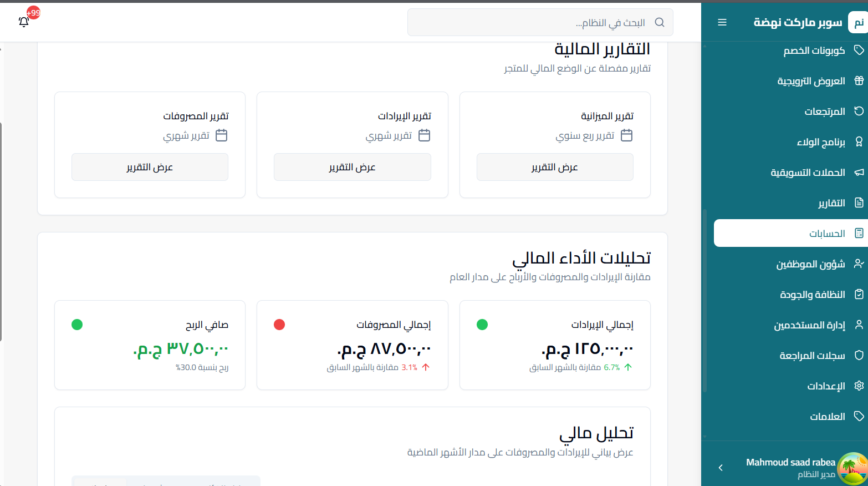Click the التقارير المالية heading
Image resolution: width=868 pixels, height=486 pixels.
pos(603,49)
